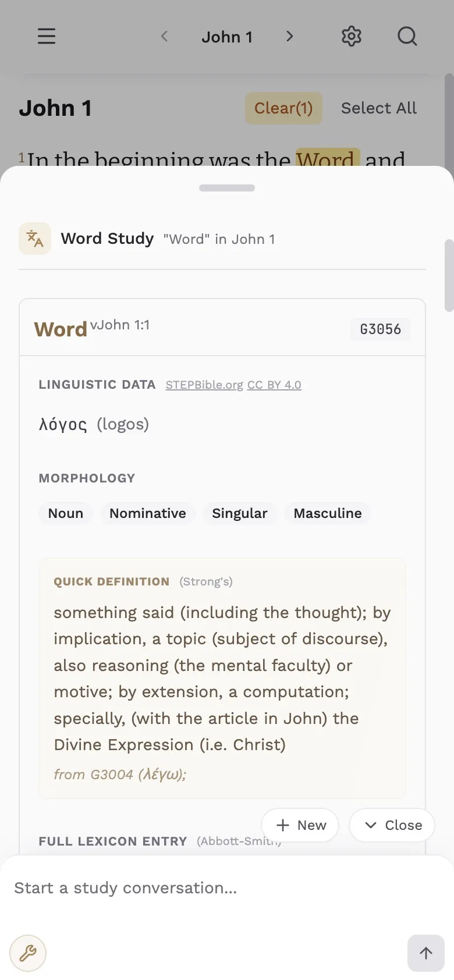Open the wrench tools button
Image resolution: width=454 pixels, height=980 pixels.
(28, 953)
